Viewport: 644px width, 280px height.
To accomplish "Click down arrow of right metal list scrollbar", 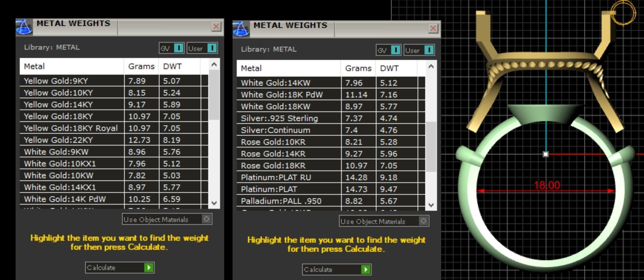I will tap(431, 205).
